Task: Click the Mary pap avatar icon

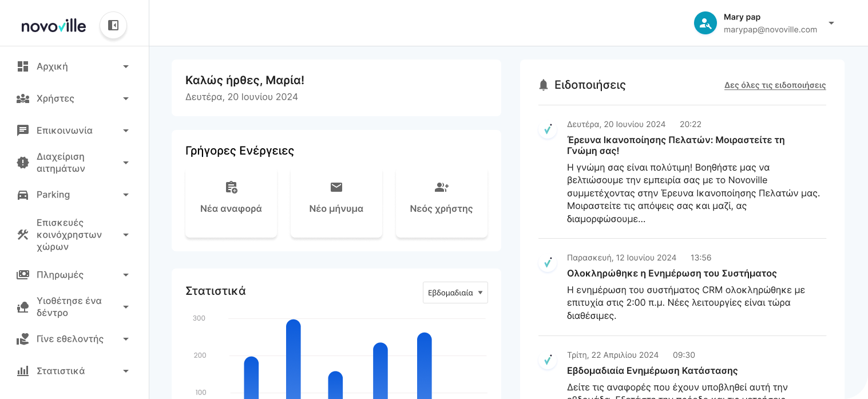Action: point(705,23)
